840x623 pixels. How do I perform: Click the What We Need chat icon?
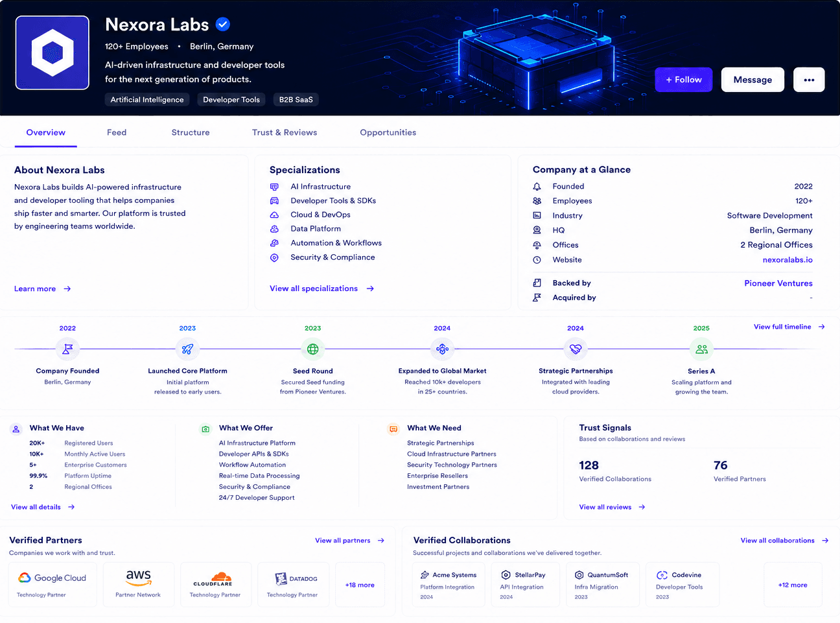pyautogui.click(x=393, y=429)
